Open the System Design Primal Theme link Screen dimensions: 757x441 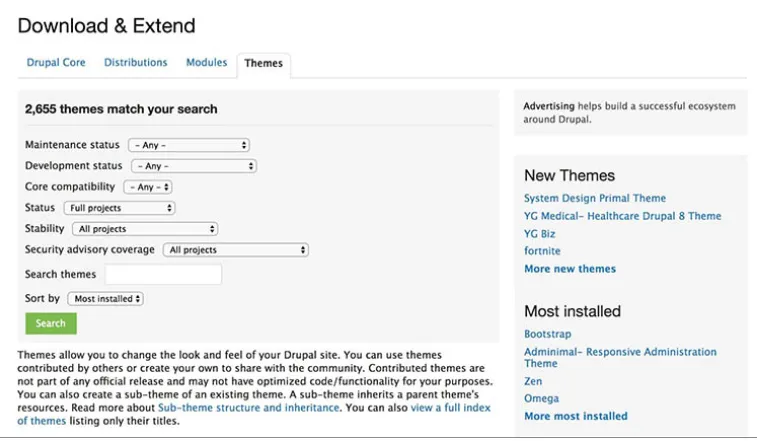coord(594,198)
